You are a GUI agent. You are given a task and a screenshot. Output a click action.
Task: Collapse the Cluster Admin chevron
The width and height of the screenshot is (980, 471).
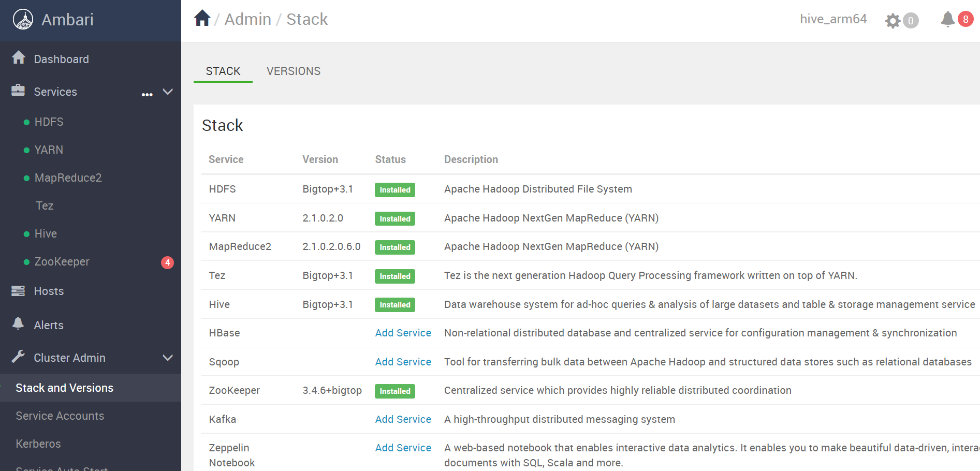click(168, 358)
